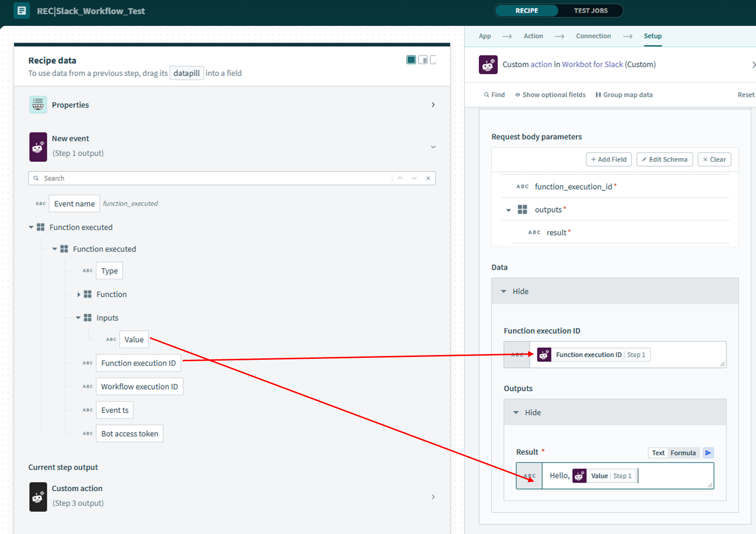The width and height of the screenshot is (756, 534).
Task: Click the recipe title REC|Slack_Workflow_Test
Action: click(91, 11)
